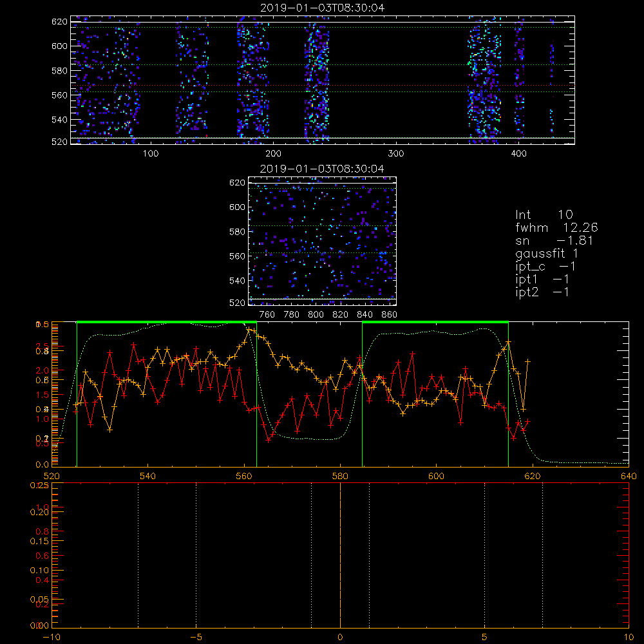Image resolution: width=644 pixels, height=644 pixels.
Task: Select the "ipt1 -1" readout line
Action: [x=542, y=279]
